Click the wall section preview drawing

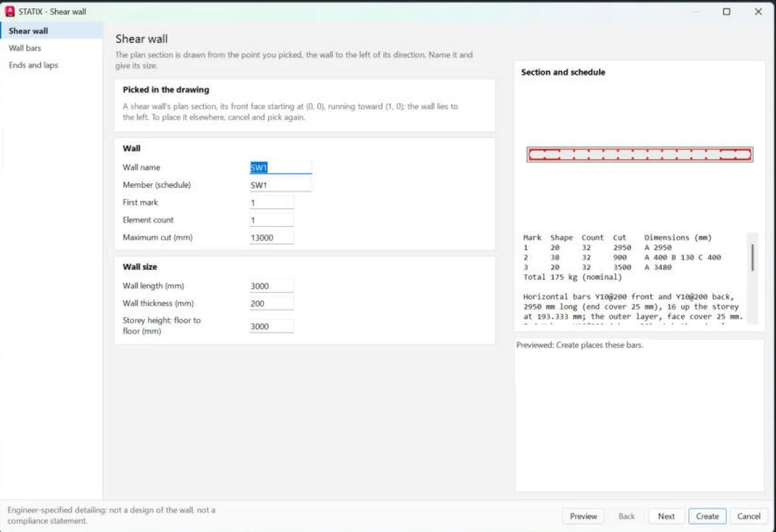click(x=640, y=154)
